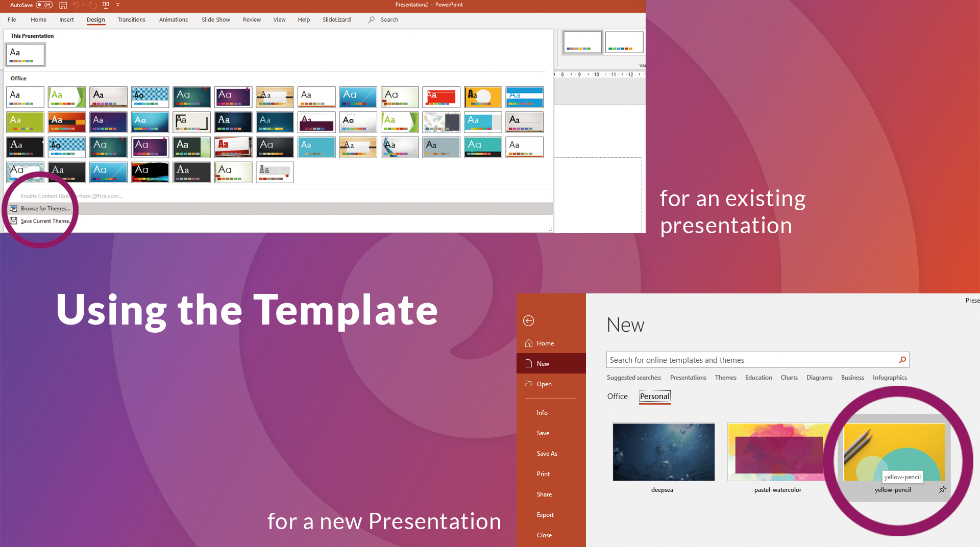Open the Transitions ribbon tab

point(131,19)
